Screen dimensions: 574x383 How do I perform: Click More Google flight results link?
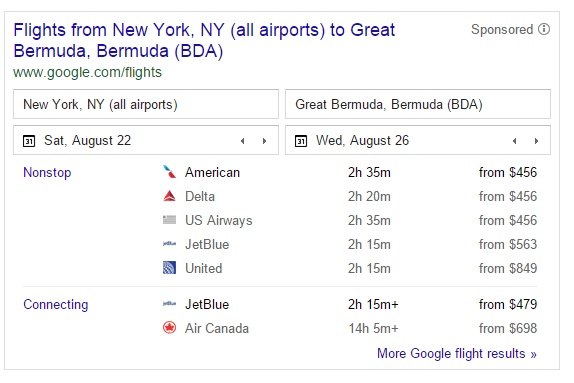457,354
